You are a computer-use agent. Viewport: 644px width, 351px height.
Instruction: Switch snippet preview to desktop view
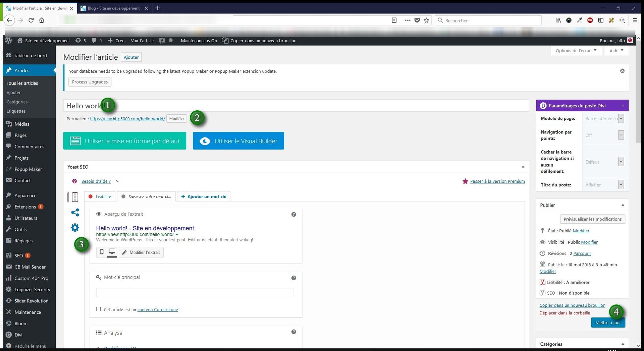[112, 252]
